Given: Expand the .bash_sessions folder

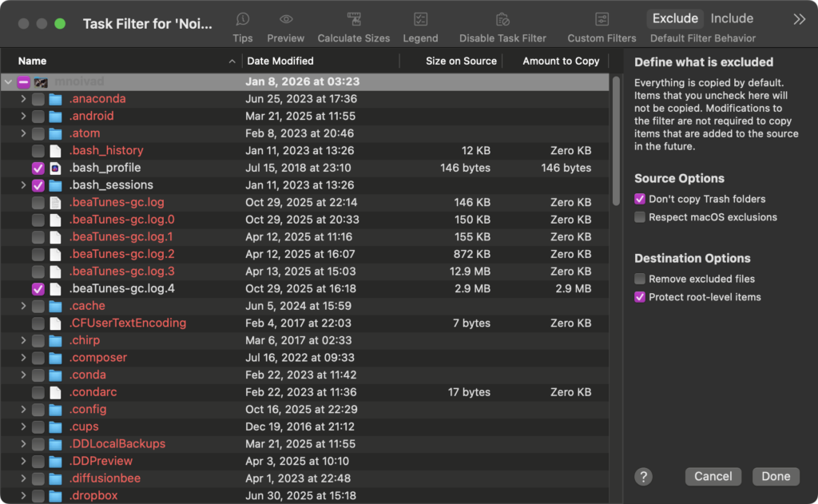Looking at the screenshot, I should (x=23, y=185).
